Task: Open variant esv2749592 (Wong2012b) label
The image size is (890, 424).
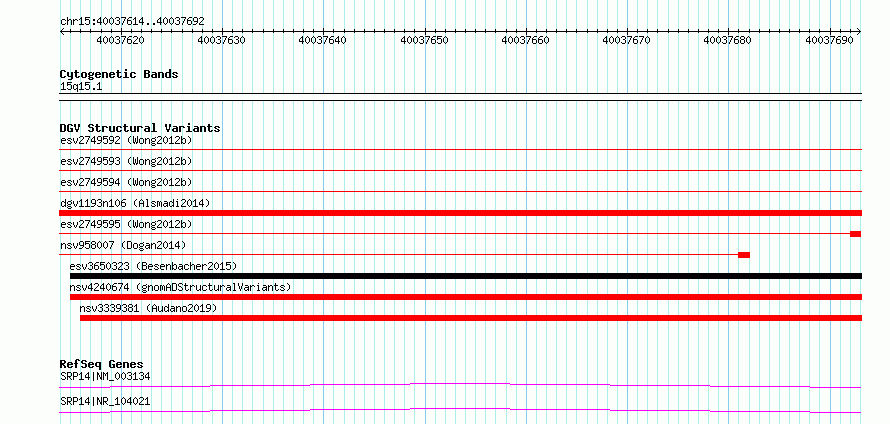Action: point(126,140)
